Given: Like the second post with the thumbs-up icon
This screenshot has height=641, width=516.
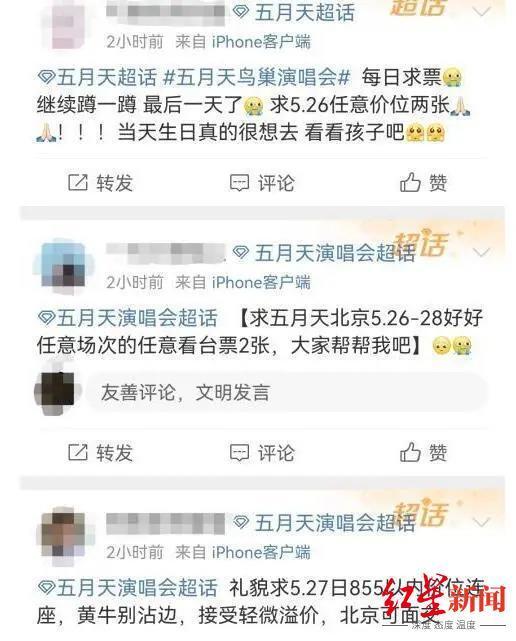Looking at the screenshot, I should click(x=410, y=452).
